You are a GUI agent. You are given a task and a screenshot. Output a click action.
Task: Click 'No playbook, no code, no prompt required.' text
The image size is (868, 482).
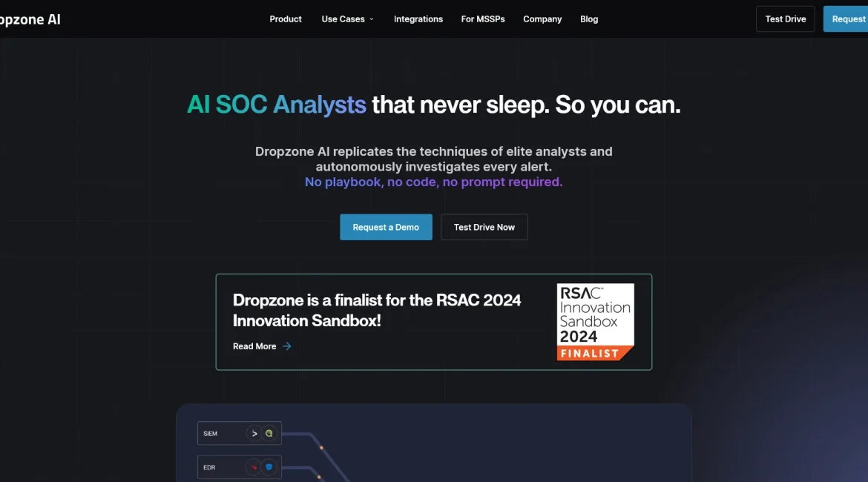(x=433, y=182)
